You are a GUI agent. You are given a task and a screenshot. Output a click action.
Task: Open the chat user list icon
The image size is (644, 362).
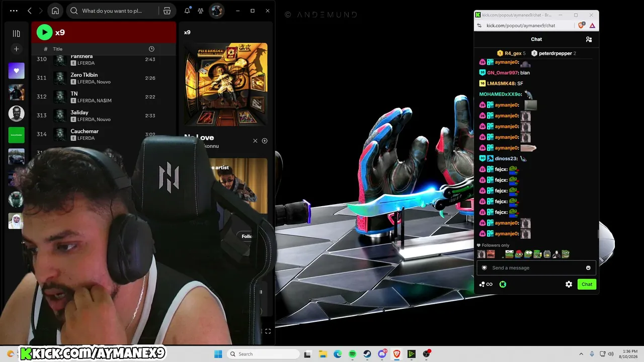(589, 39)
